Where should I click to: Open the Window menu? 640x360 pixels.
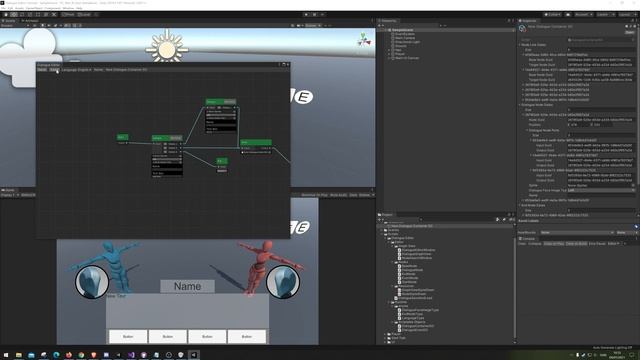point(68,8)
